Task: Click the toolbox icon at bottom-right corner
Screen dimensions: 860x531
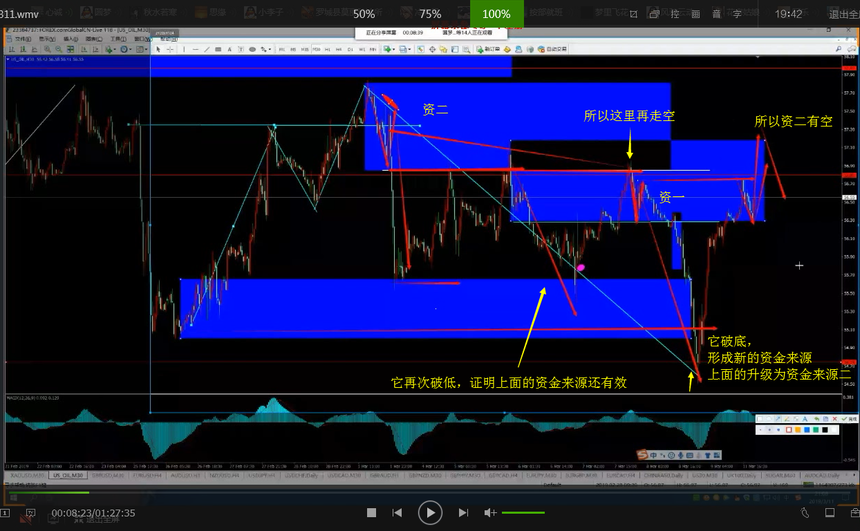Action: (x=855, y=513)
